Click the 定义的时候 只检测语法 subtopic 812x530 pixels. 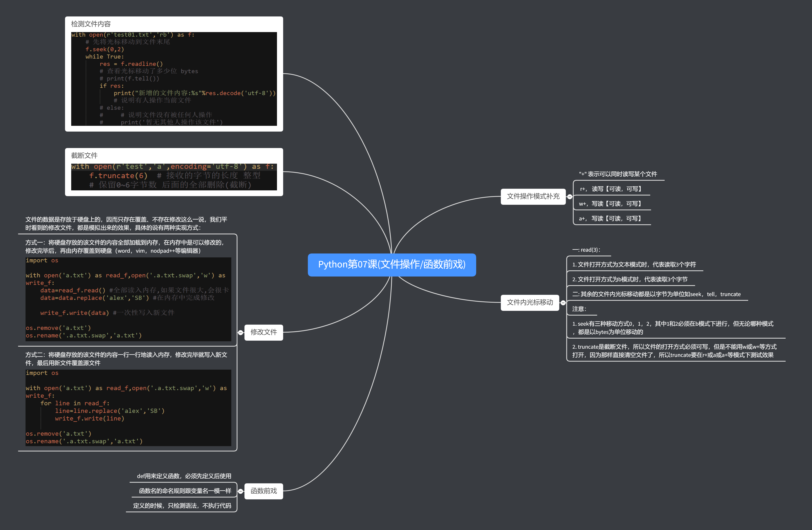point(182,506)
